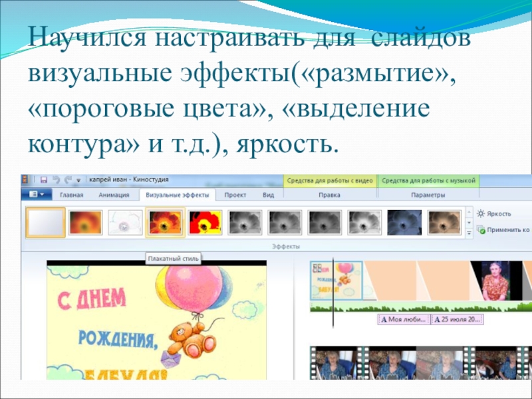Switch to the Главная tab

pos(71,195)
